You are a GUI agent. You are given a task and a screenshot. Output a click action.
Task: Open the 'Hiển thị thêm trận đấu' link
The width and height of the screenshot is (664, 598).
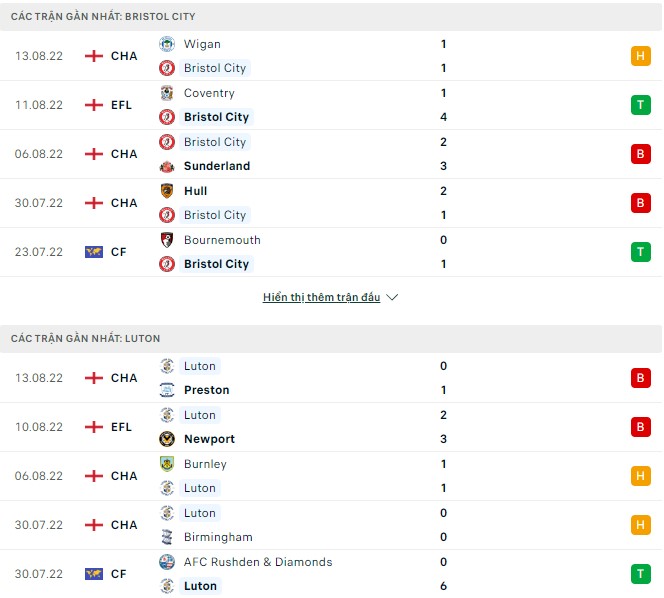click(x=321, y=298)
